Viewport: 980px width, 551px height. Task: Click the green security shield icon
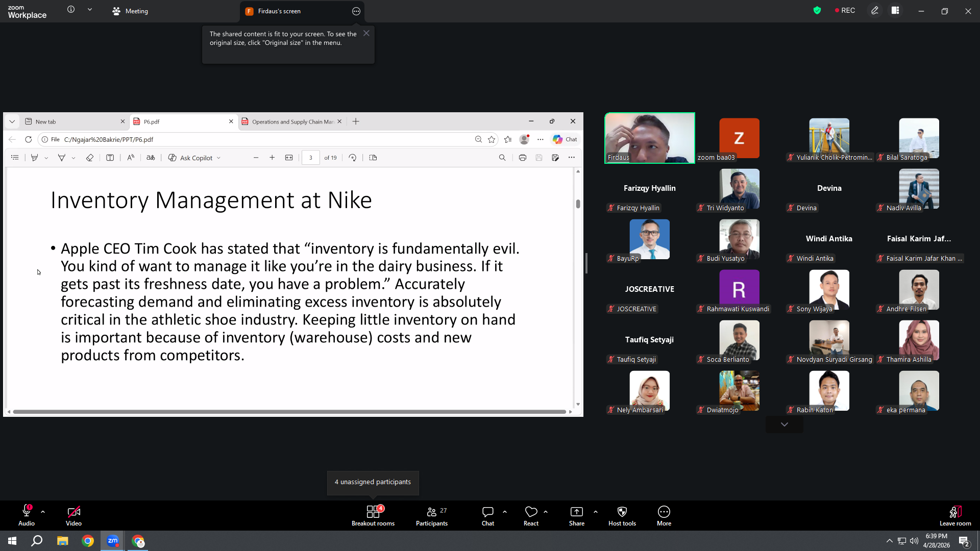(x=817, y=11)
